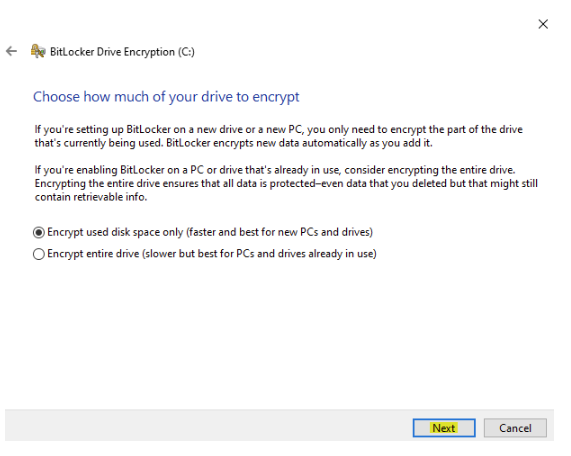The height and width of the screenshot is (456, 571).
Task: Close the BitLocker dialog with the X
Action: [543, 24]
